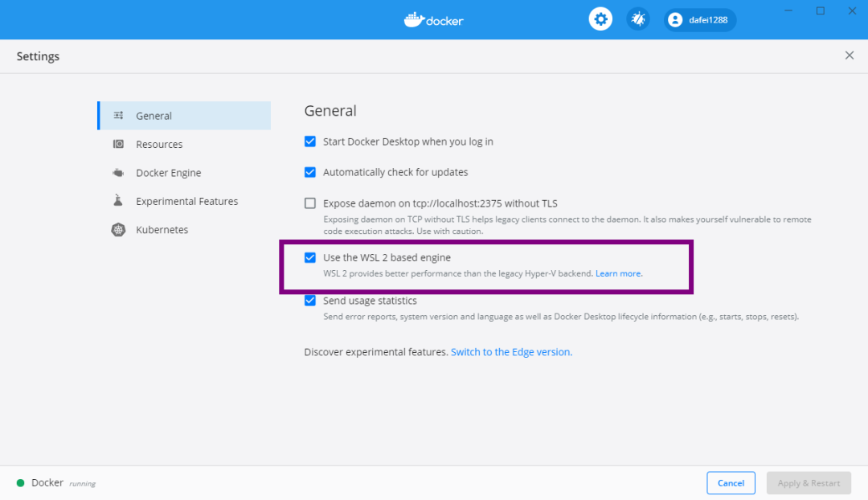Click the Kubernetes helm wheel icon
The width and height of the screenshot is (868, 500).
[119, 230]
